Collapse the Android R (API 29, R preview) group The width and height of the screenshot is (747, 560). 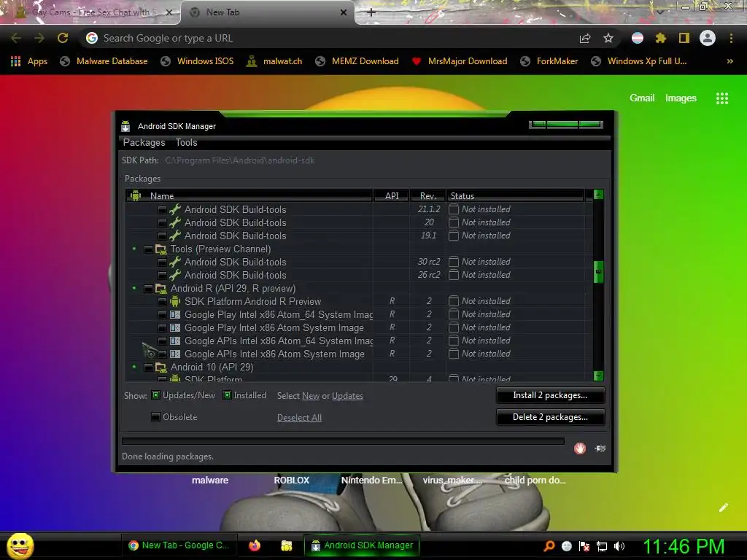pyautogui.click(x=134, y=288)
